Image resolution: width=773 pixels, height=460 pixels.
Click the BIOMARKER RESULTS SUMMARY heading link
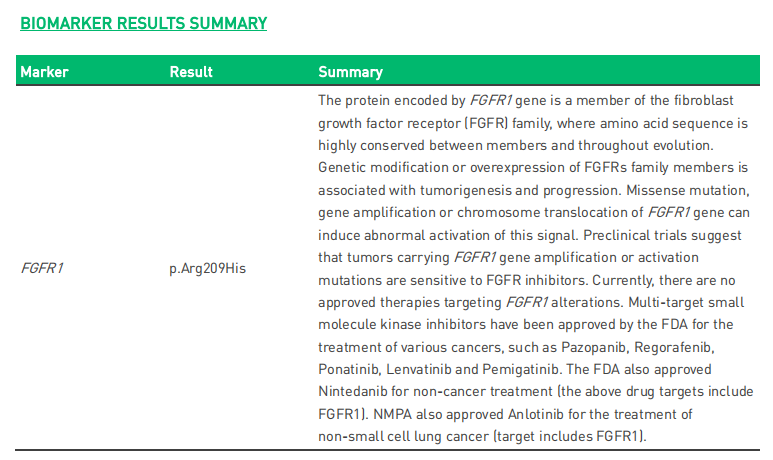[143, 23]
